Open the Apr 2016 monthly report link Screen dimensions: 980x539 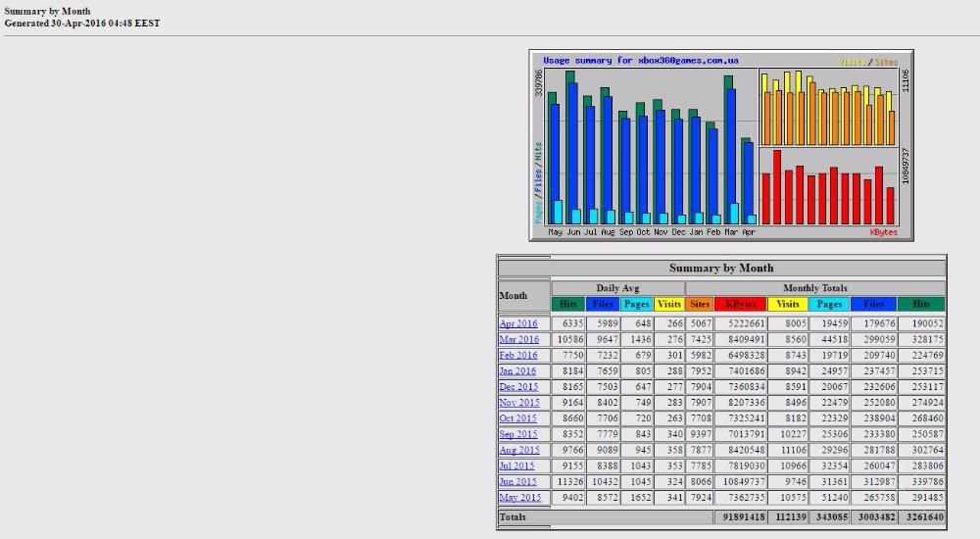point(518,323)
